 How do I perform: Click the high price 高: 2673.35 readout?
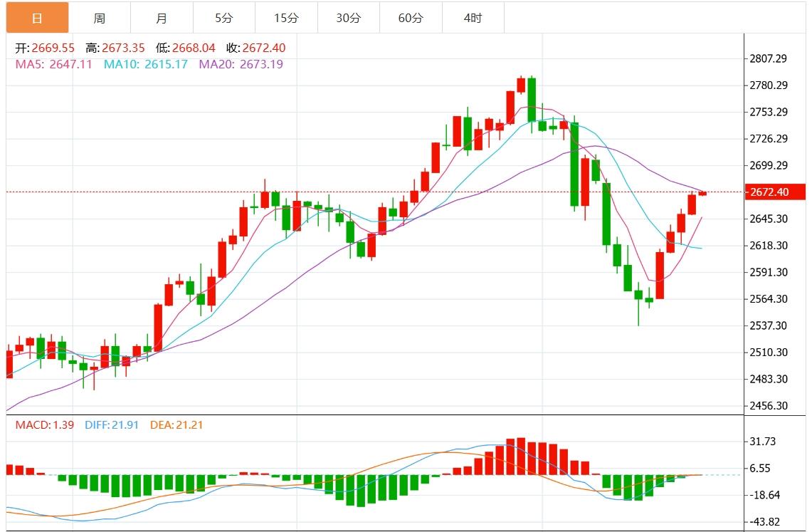click(x=115, y=48)
